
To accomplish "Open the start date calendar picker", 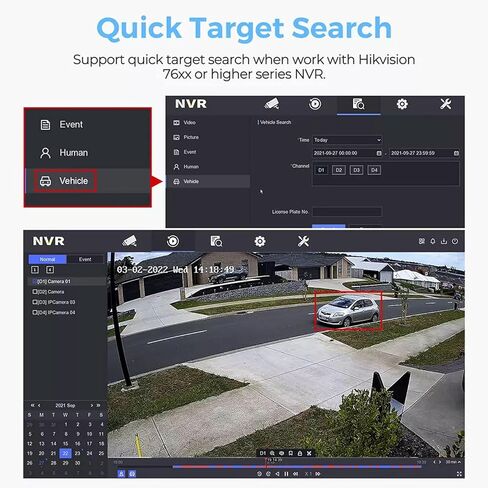I will click(379, 153).
